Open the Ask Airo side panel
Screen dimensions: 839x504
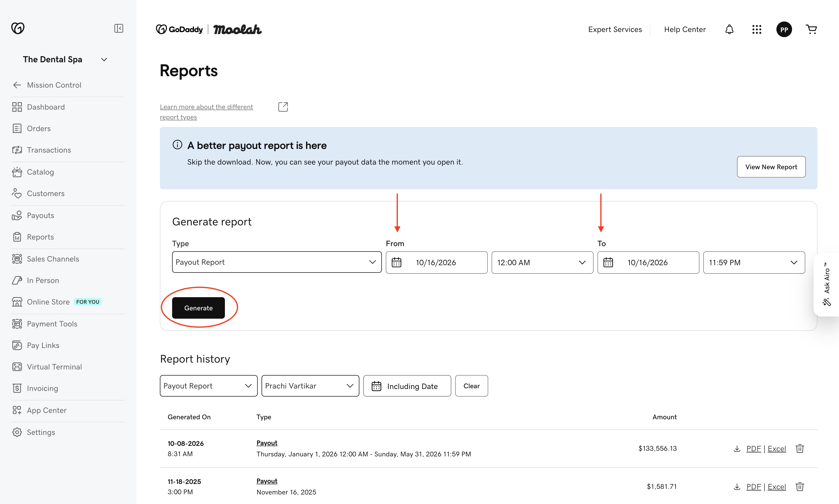click(x=827, y=284)
